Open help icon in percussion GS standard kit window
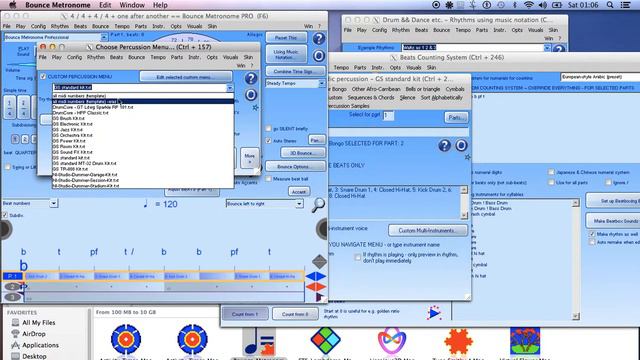Screen dimensions: 640x360 point(444,145)
